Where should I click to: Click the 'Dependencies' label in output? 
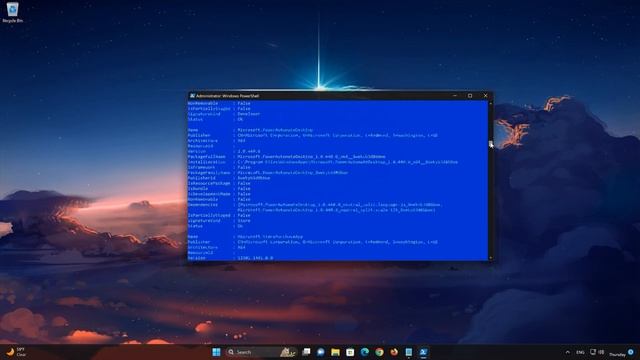click(x=203, y=204)
